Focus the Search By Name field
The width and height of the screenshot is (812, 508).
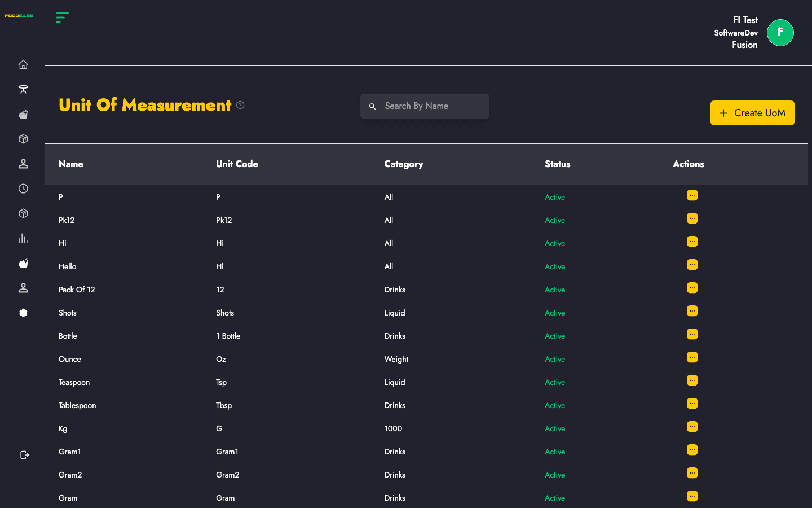point(425,106)
